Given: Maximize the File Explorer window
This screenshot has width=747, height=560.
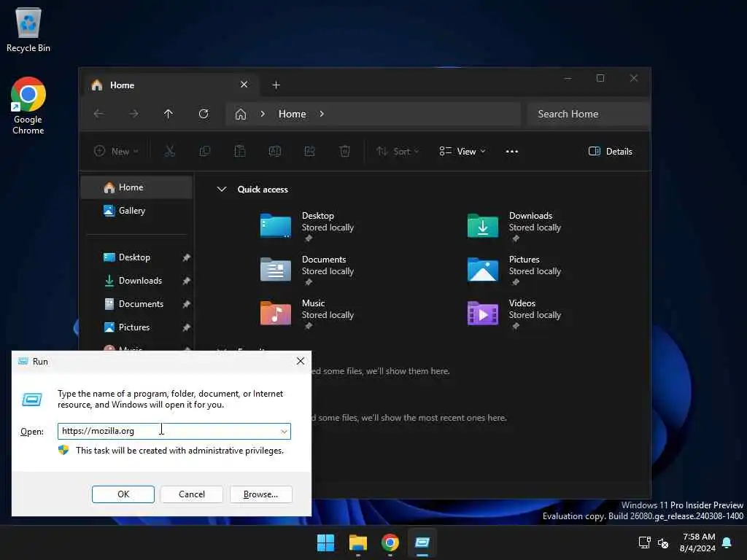Looking at the screenshot, I should point(600,78).
